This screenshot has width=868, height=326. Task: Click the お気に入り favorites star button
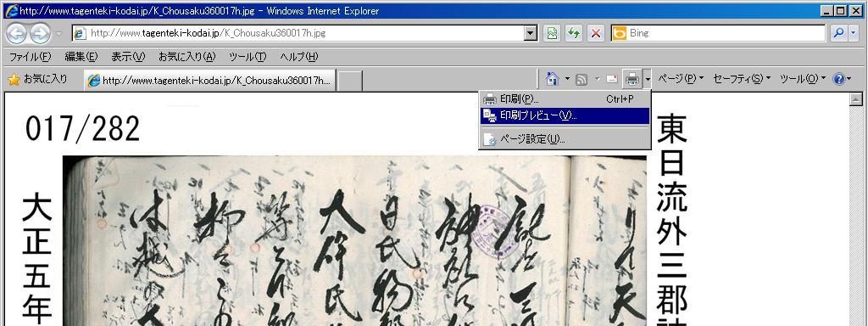pyautogui.click(x=37, y=79)
